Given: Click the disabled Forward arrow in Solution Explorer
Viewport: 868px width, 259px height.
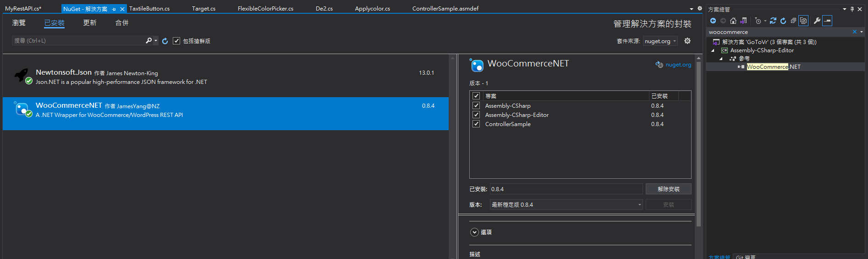Looking at the screenshot, I should click(x=723, y=21).
